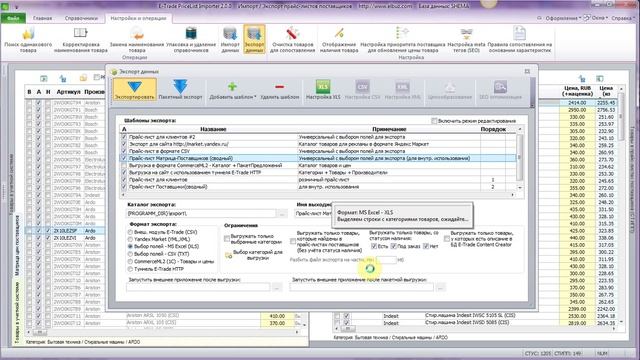Open 'Правила сопоставления на основании характеристик'
Image resolution: width=640 pixels, height=360 pixels.
pyautogui.click(x=519, y=40)
